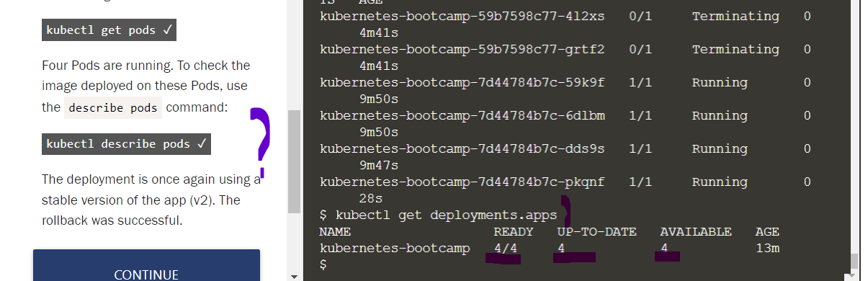Click the 'kubectl get deployments.apps' command line
Screen dimensions: 868x281
point(438,215)
